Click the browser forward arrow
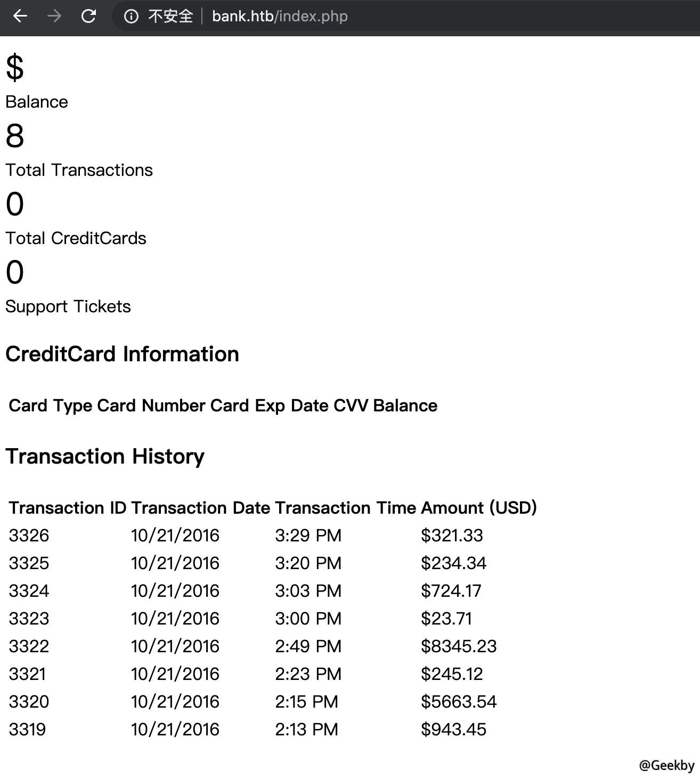 54,17
